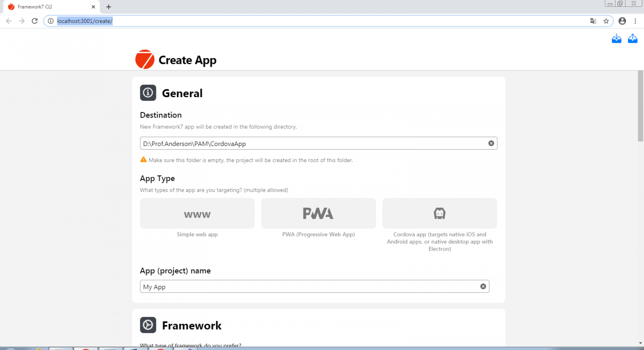Open the Chrome profile icon
This screenshot has width=644, height=350.
click(x=622, y=21)
